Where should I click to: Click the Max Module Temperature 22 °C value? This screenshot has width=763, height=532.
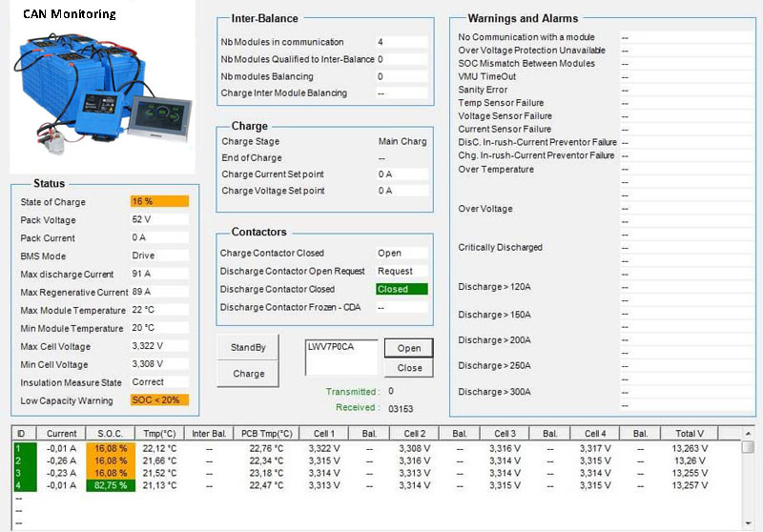(159, 310)
